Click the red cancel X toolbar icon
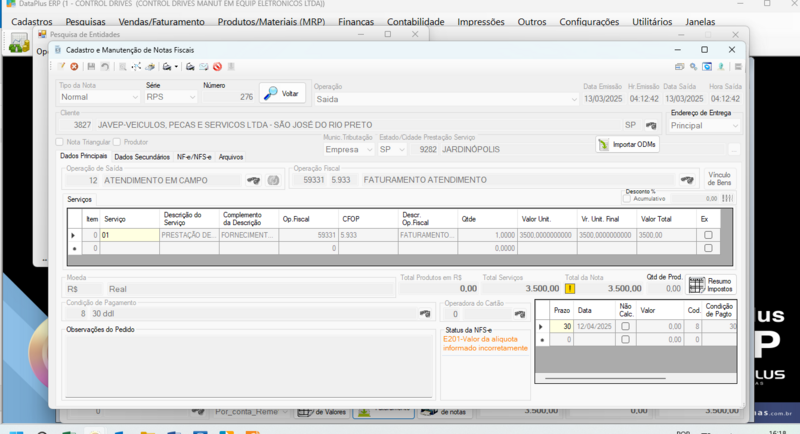Screen dimensions: 800x434 point(74,66)
